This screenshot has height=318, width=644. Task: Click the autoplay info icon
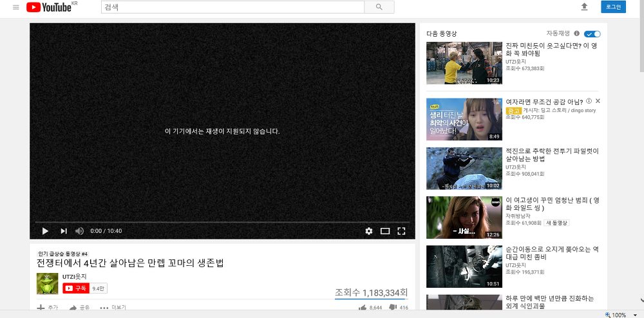pyautogui.click(x=576, y=33)
